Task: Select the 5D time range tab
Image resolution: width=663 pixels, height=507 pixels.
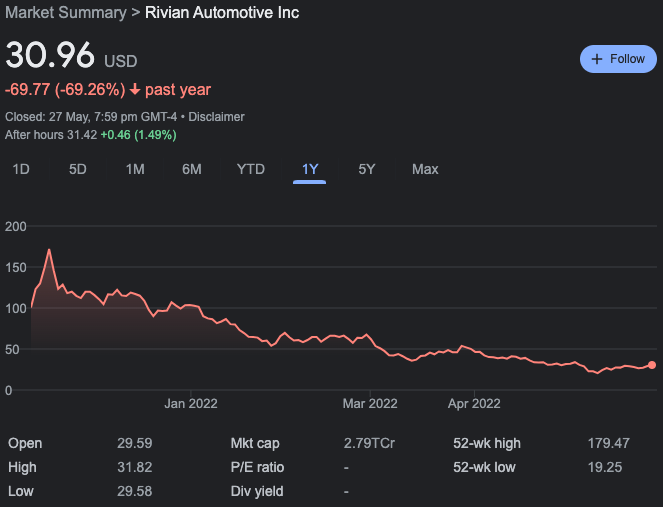Action: [x=78, y=169]
